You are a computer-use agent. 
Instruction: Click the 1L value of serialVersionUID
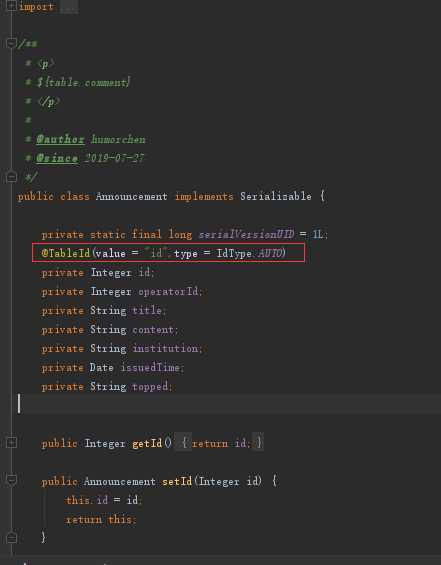pyautogui.click(x=318, y=235)
